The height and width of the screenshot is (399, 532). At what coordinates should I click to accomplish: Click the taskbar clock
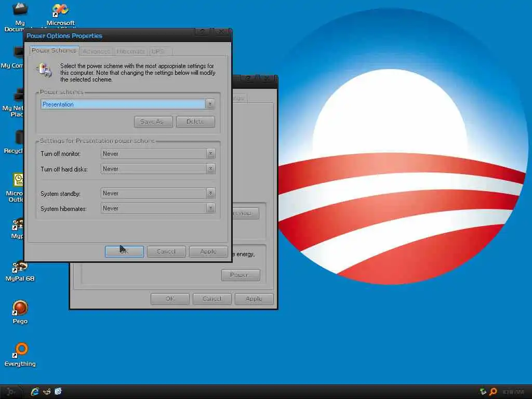pos(513,392)
